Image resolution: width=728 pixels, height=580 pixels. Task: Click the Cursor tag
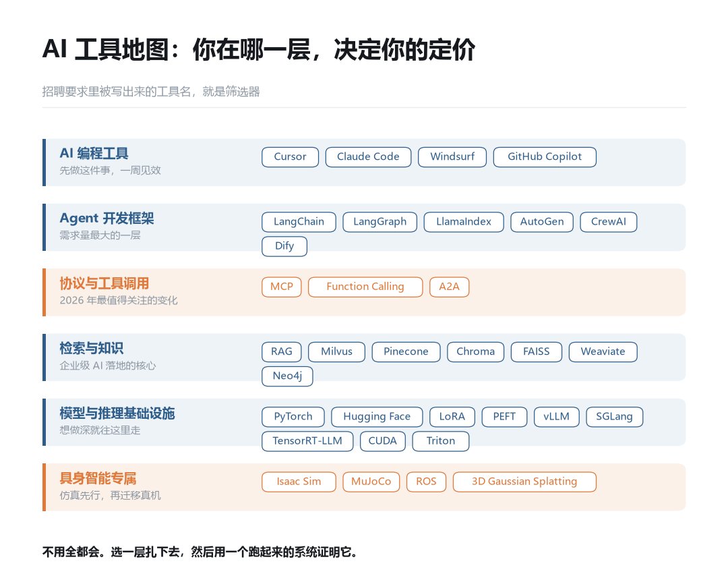pos(290,157)
